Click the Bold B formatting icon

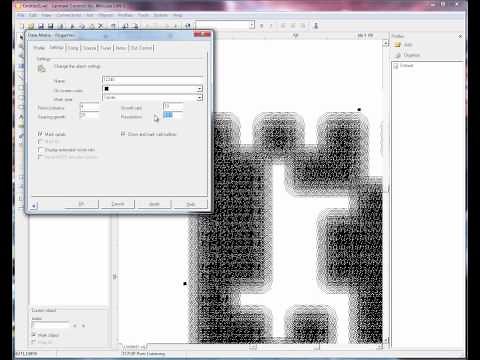[262, 26]
